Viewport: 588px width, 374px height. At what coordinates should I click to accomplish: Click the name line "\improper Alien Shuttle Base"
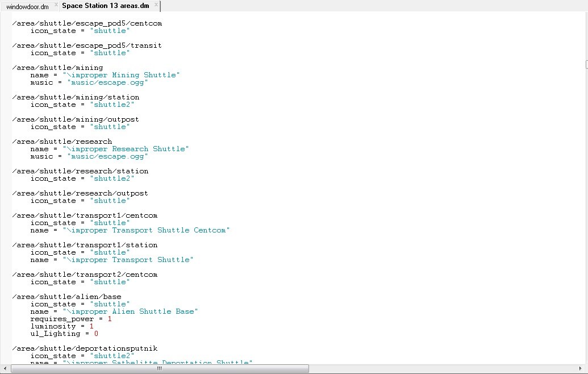(114, 311)
